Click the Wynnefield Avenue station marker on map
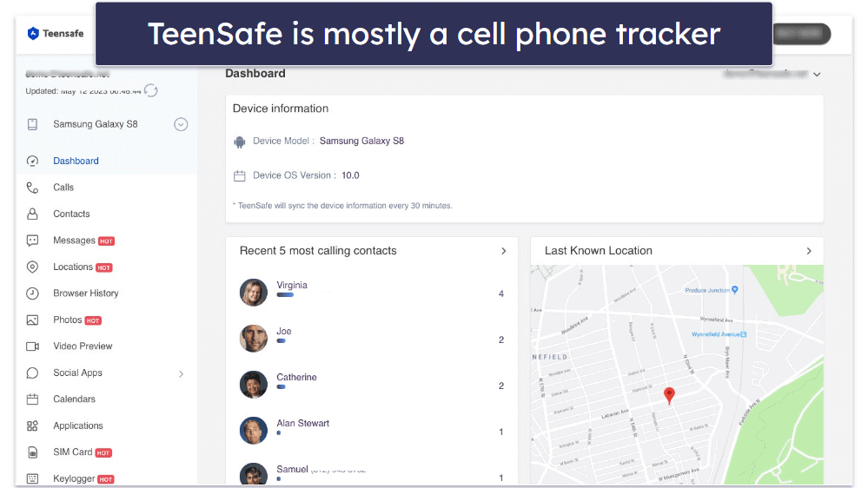 [x=744, y=334]
